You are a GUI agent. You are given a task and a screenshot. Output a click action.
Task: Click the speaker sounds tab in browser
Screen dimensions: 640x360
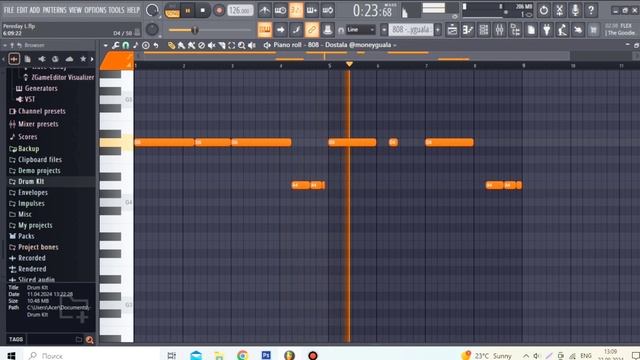coord(41,59)
